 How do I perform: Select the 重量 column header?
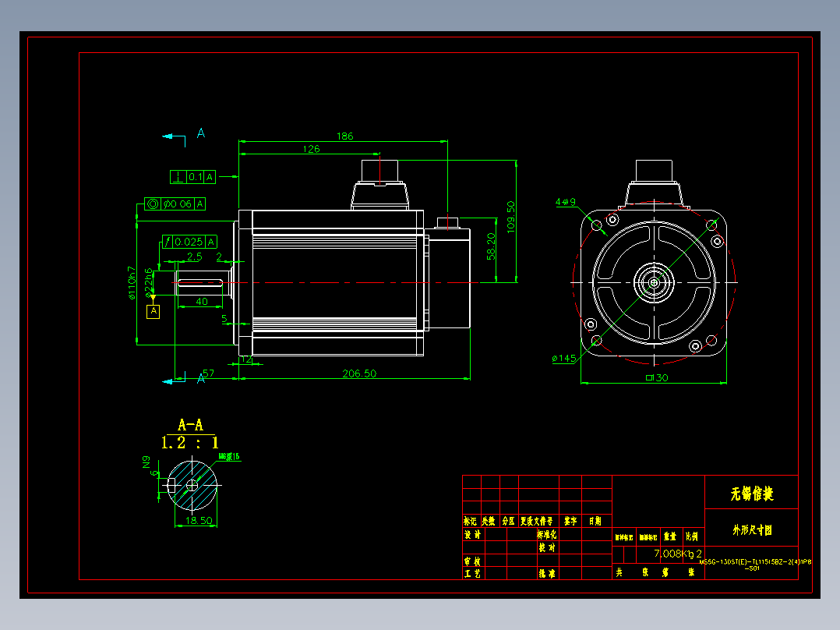(x=669, y=536)
